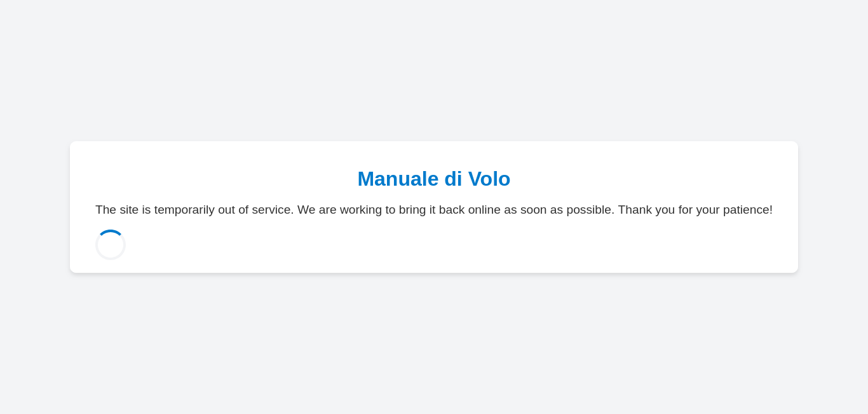Screen dimensions: 868x414
Task: Click the word 'possible.' in the message
Action: [590, 210]
